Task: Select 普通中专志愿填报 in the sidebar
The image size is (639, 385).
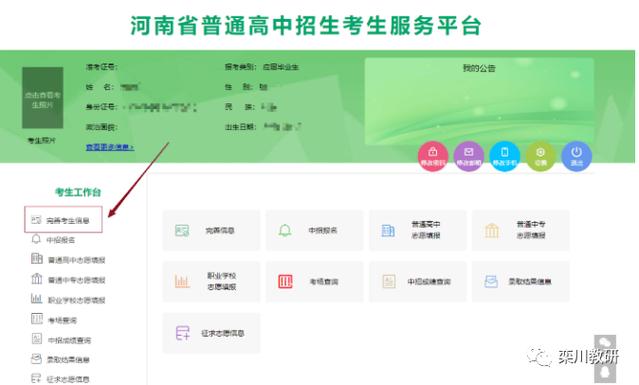Action: click(x=68, y=279)
